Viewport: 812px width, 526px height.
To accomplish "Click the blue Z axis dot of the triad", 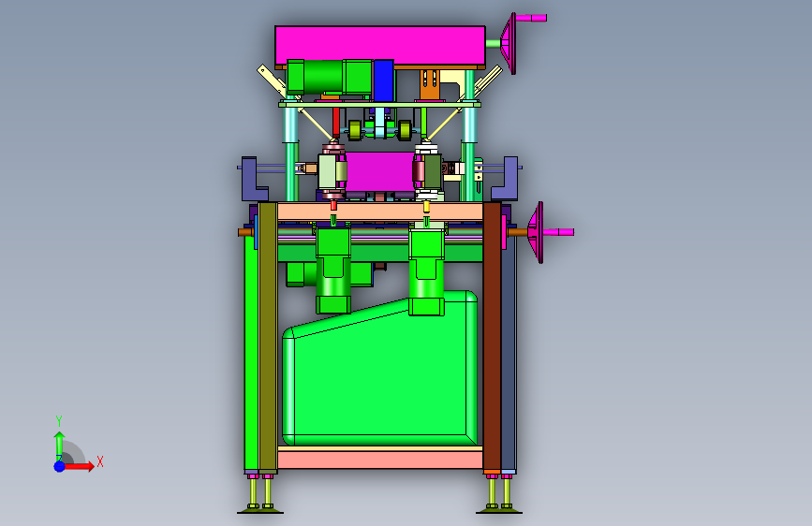I will click(x=59, y=466).
